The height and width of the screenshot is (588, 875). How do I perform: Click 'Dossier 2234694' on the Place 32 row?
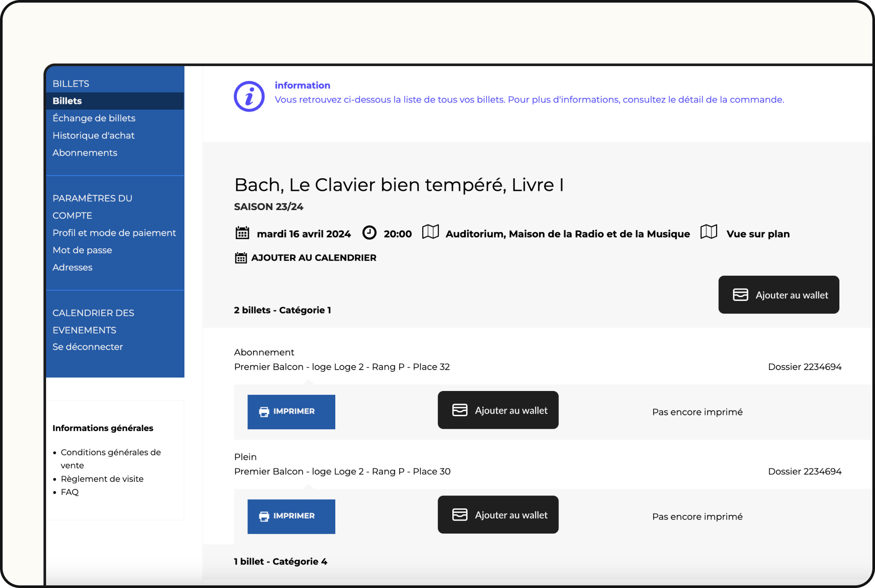[x=805, y=367]
